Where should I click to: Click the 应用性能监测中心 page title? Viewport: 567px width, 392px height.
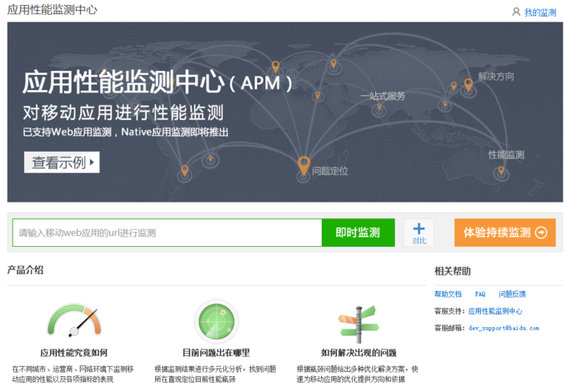(x=52, y=10)
